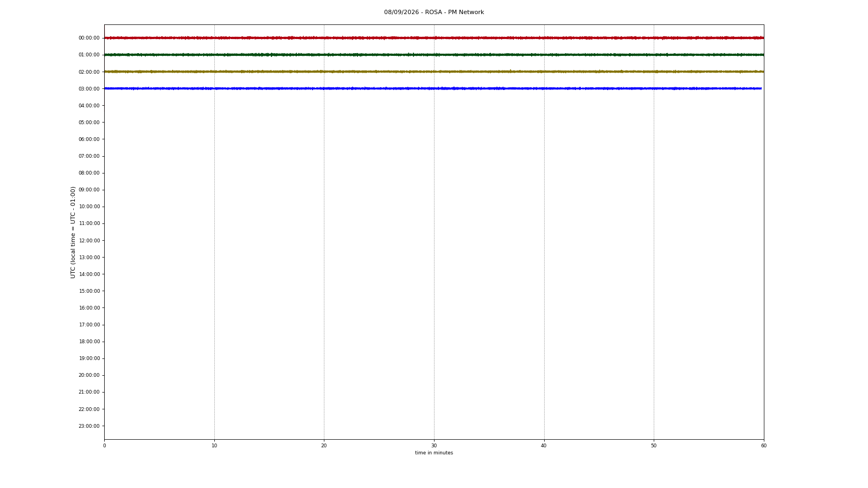Click the 0 minute x-axis tick

click(104, 446)
